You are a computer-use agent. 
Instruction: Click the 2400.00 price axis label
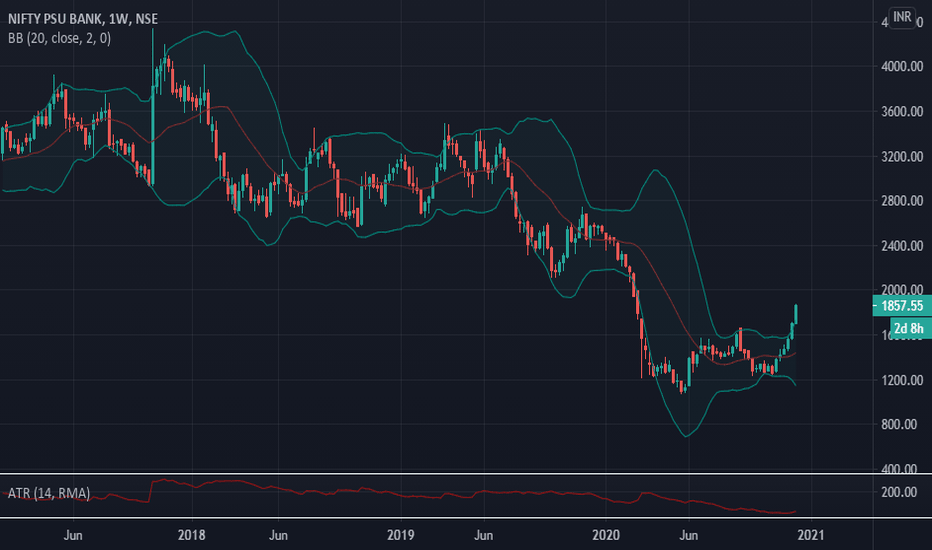(x=902, y=246)
